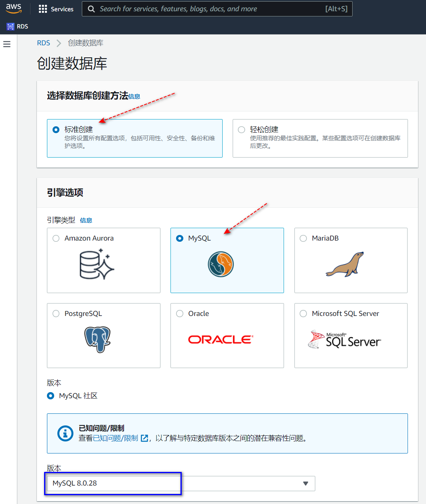Click the [Alt+S] shortcut hint
Image resolution: width=426 pixels, height=504 pixels.
click(337, 9)
